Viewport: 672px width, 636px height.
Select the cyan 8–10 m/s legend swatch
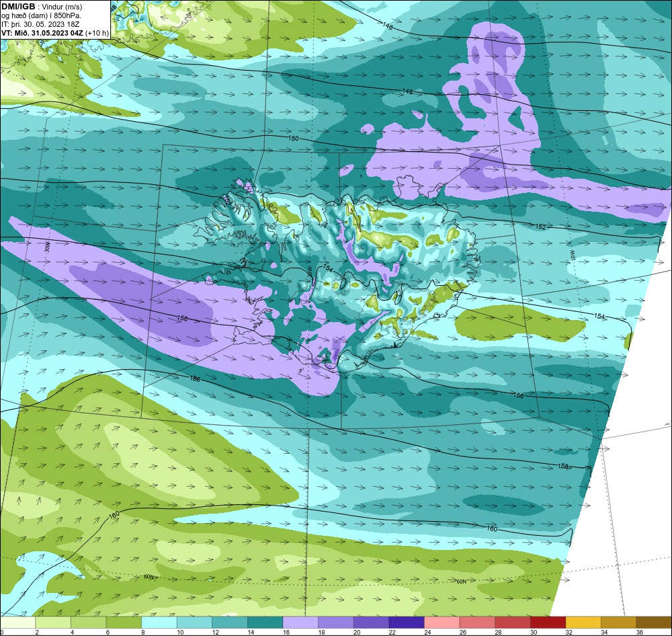coord(159,623)
